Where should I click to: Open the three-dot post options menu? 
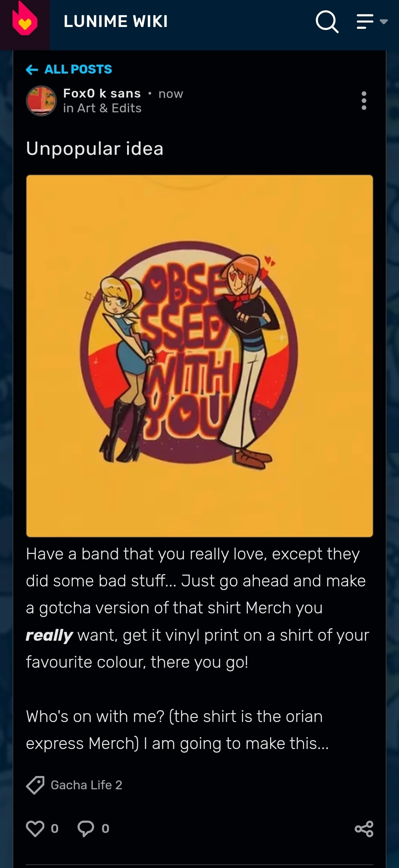pos(364,101)
